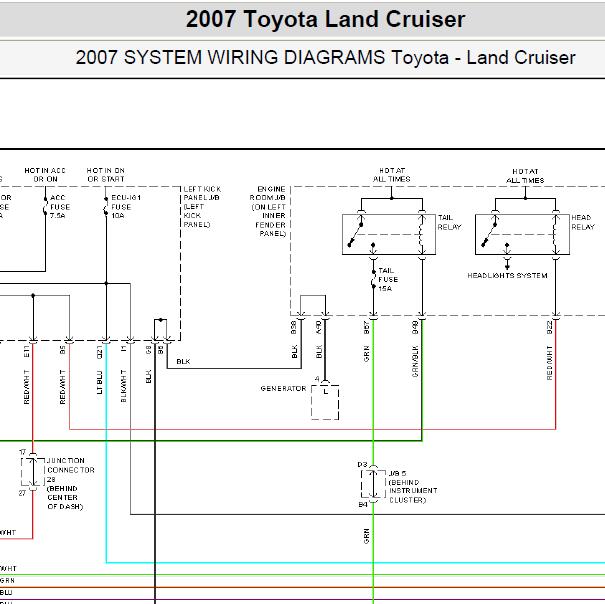Click the "LEFT KICK PANEL J/B" label
The image size is (605, 604).
coord(202,193)
